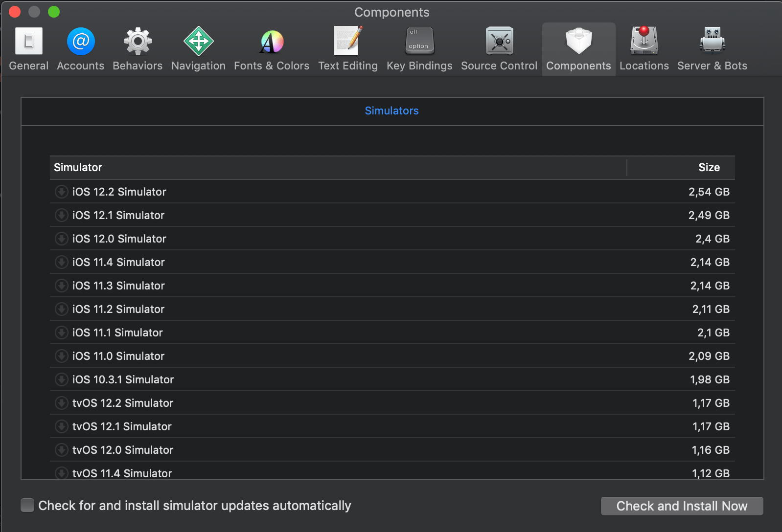Click the 1,12 GB size value
Viewport: 782px width, 532px height.
coord(711,473)
